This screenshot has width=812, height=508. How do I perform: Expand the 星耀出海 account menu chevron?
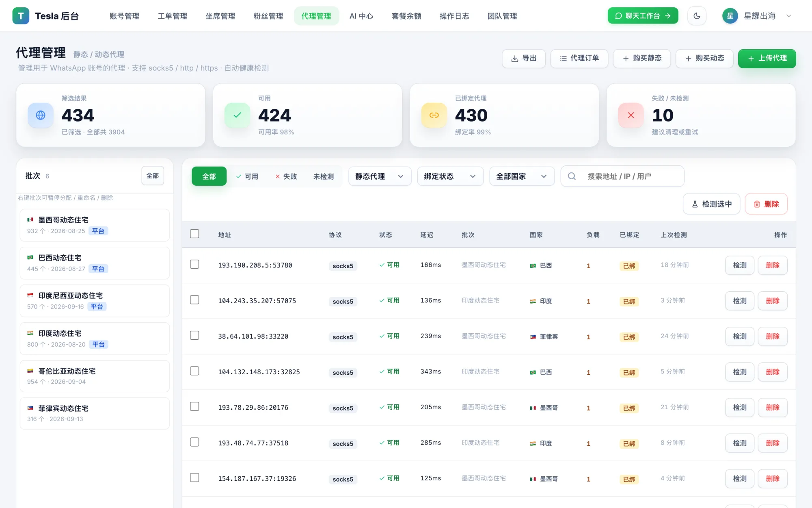pyautogui.click(x=789, y=16)
